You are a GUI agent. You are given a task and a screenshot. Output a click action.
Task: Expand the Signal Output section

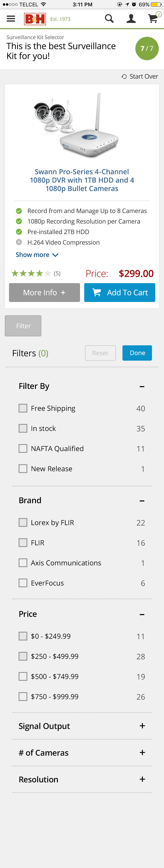coord(82,726)
